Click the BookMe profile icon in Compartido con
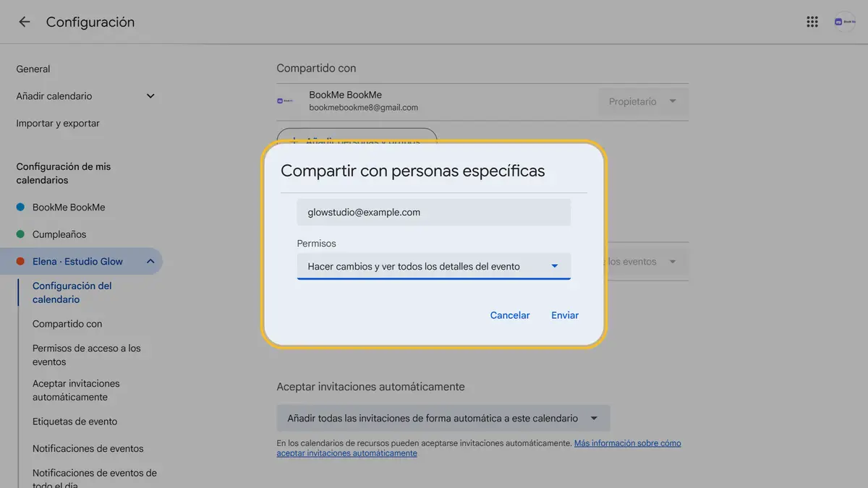 point(285,101)
